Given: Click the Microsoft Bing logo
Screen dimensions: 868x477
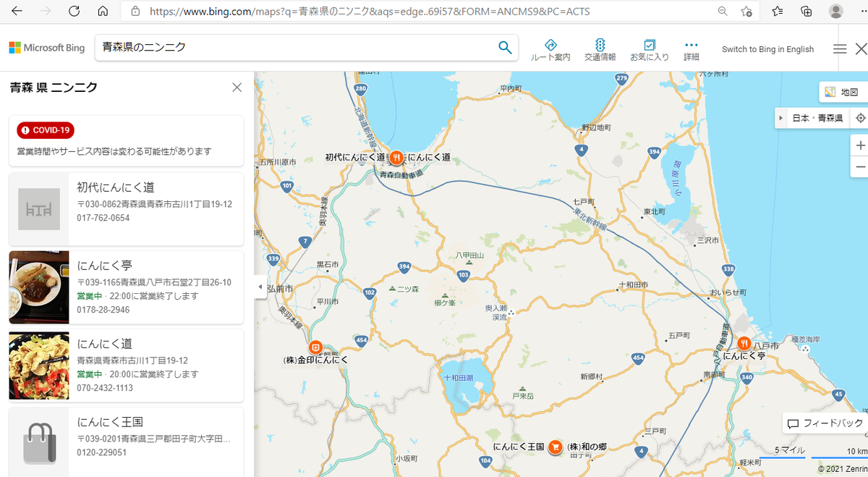Looking at the screenshot, I should pos(47,48).
